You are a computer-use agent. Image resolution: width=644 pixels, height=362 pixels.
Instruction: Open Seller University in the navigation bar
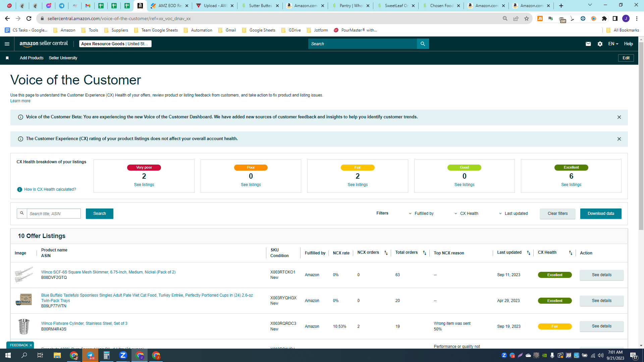point(63,58)
